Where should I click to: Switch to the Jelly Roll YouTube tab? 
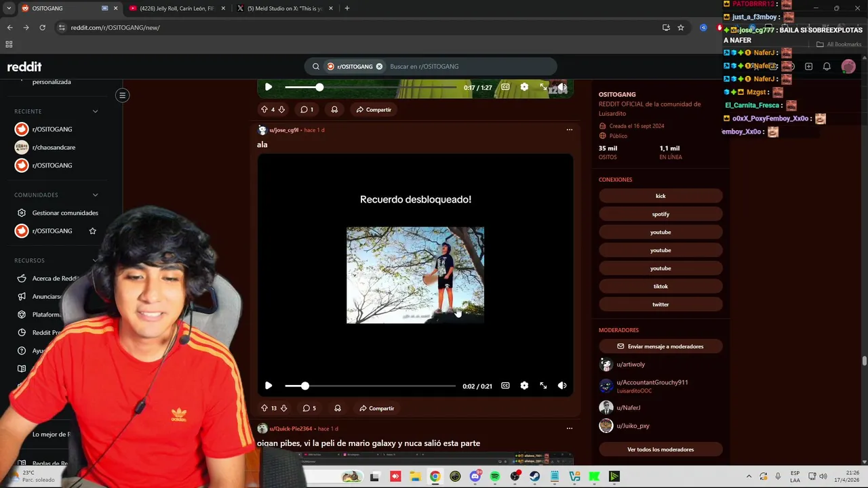(x=176, y=8)
